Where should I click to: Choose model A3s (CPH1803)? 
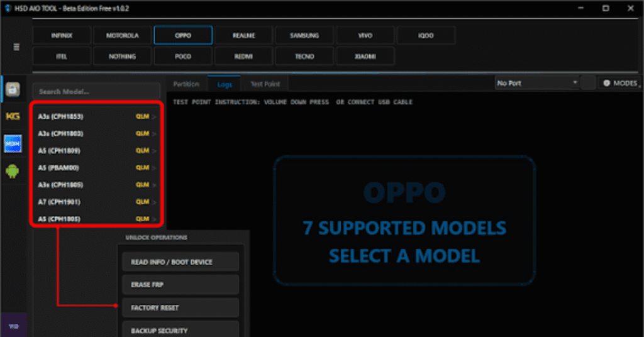[x=97, y=133]
